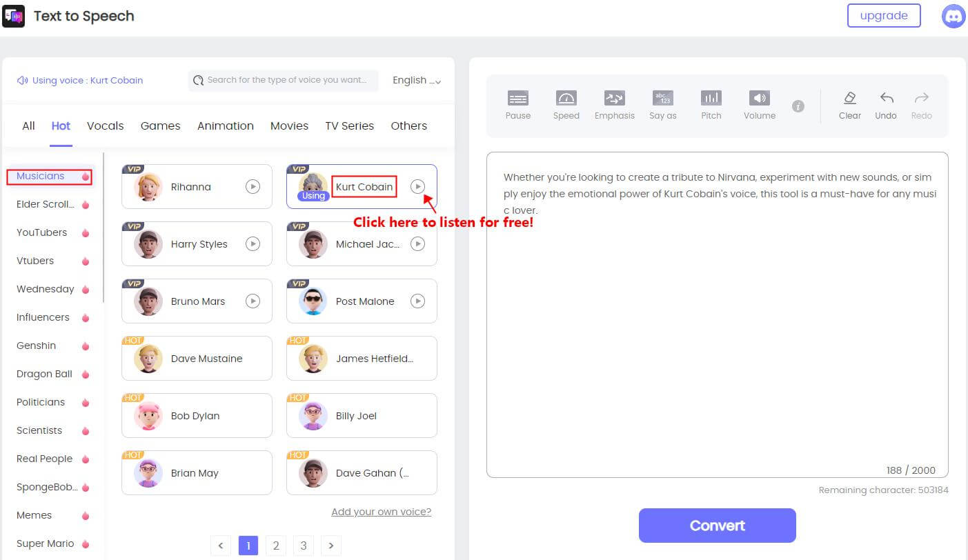Image resolution: width=968 pixels, height=560 pixels.
Task: Play the Bruno Mars voice preview
Action: point(253,301)
